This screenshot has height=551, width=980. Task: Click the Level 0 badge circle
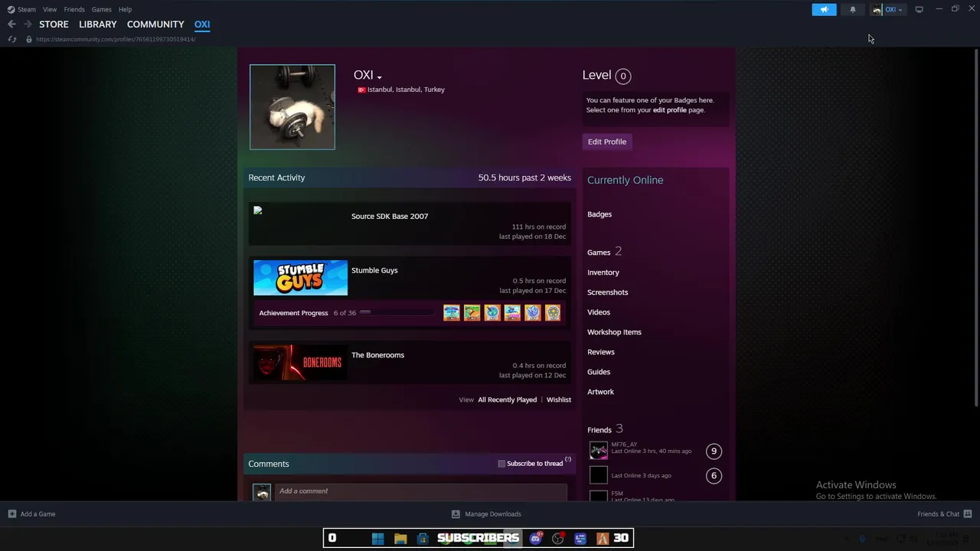click(x=623, y=76)
